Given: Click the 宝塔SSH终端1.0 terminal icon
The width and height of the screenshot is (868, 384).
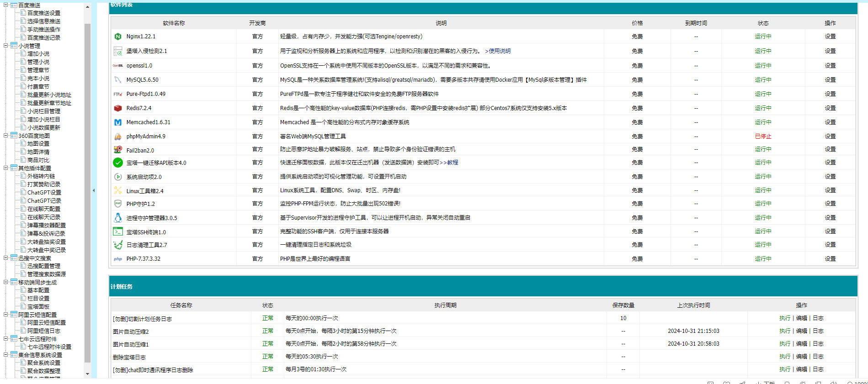Looking at the screenshot, I should point(118,231).
